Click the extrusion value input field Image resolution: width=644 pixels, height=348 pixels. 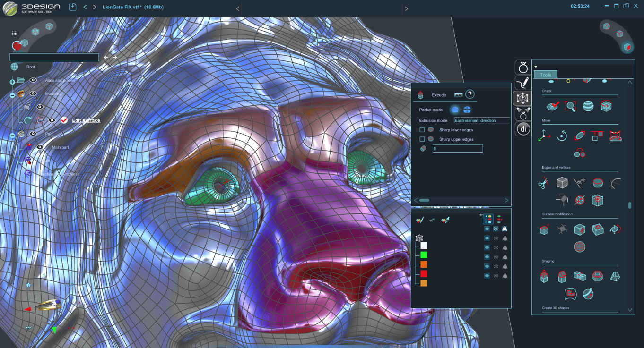coord(457,148)
